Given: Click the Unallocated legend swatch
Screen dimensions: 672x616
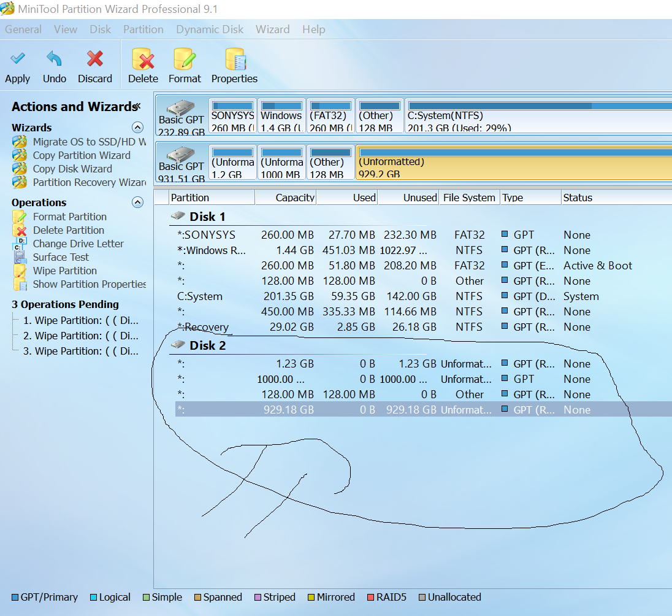Looking at the screenshot, I should [x=422, y=598].
